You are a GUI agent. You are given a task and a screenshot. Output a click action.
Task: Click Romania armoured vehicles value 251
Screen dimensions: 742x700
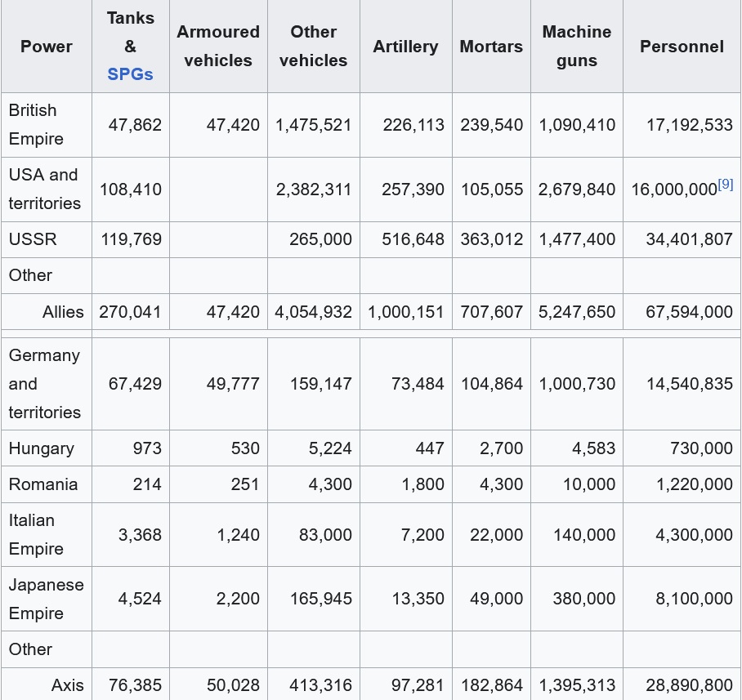245,484
